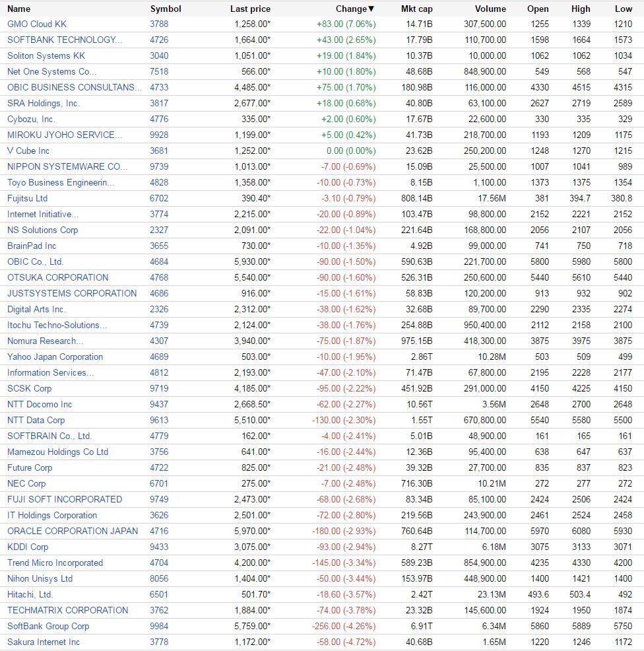
Task: Open Digital Arts Inc. link
Action: tap(36, 309)
